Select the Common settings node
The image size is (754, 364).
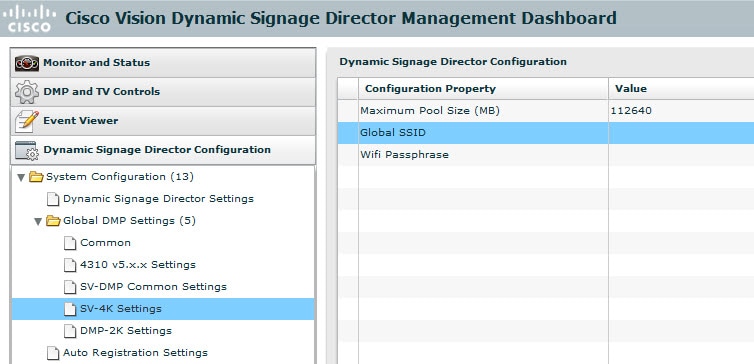click(105, 243)
